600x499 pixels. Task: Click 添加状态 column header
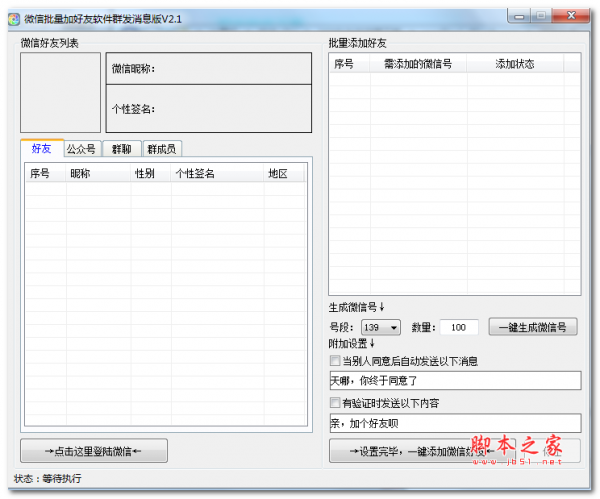pyautogui.click(x=515, y=64)
